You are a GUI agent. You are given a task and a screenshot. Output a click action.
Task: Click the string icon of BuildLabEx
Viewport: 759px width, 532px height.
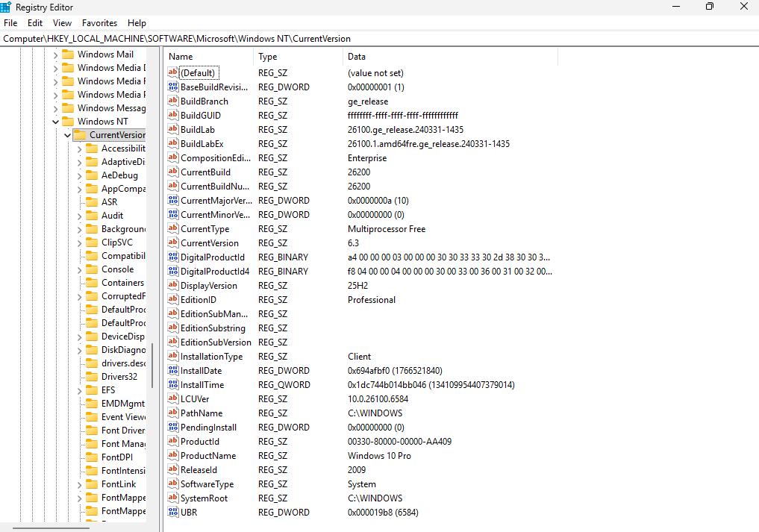click(x=173, y=143)
